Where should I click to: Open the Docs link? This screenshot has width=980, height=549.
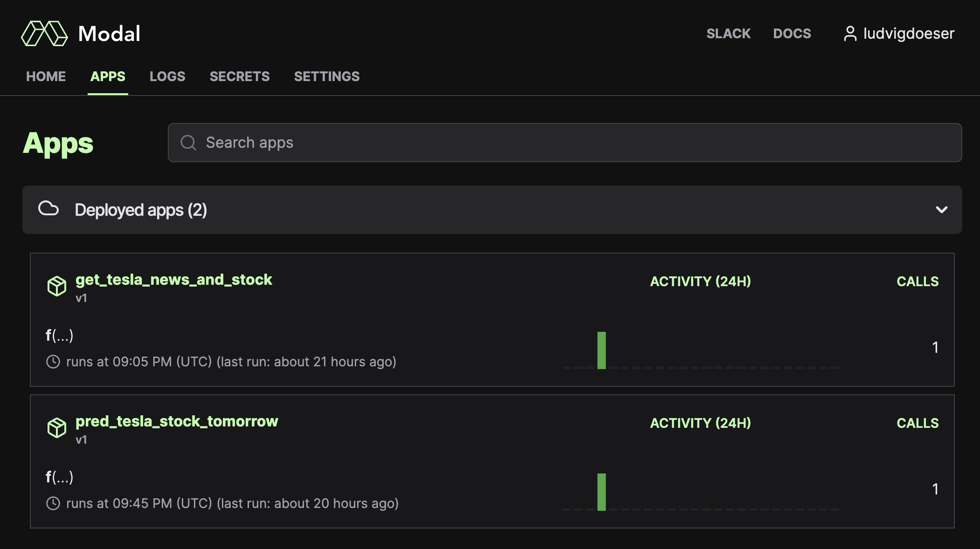[x=792, y=34]
